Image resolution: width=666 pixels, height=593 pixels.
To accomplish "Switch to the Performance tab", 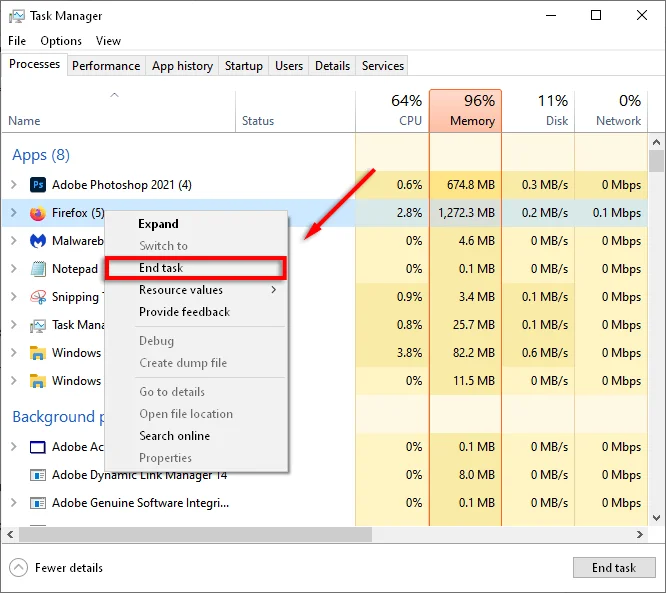I will (106, 66).
